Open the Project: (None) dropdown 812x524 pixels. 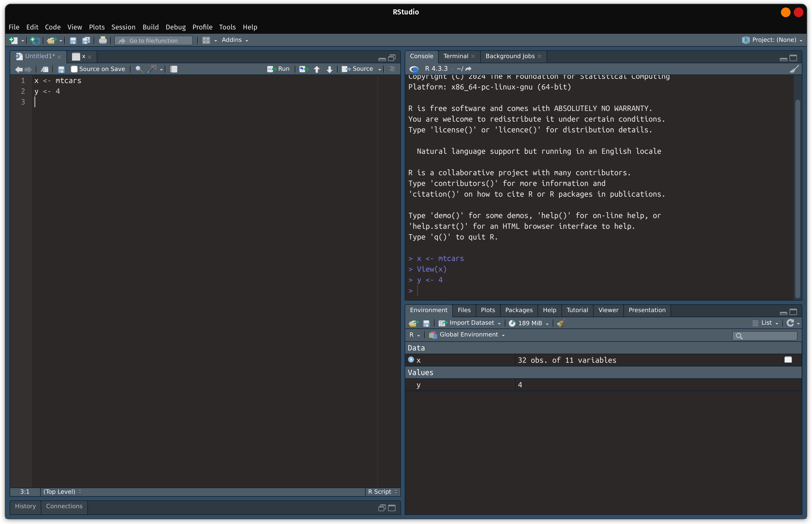coord(773,40)
